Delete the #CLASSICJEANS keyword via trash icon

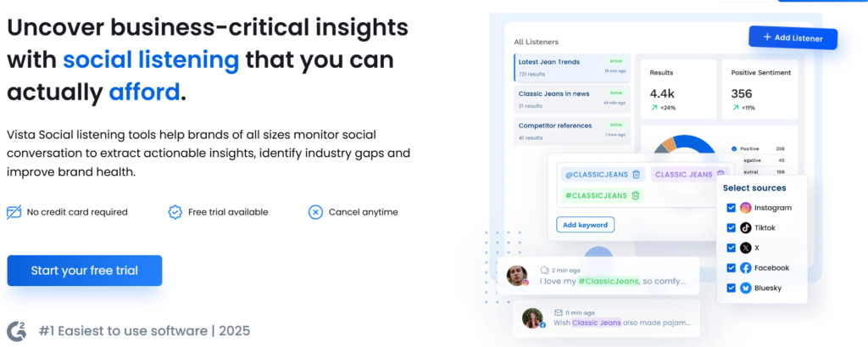tap(636, 195)
